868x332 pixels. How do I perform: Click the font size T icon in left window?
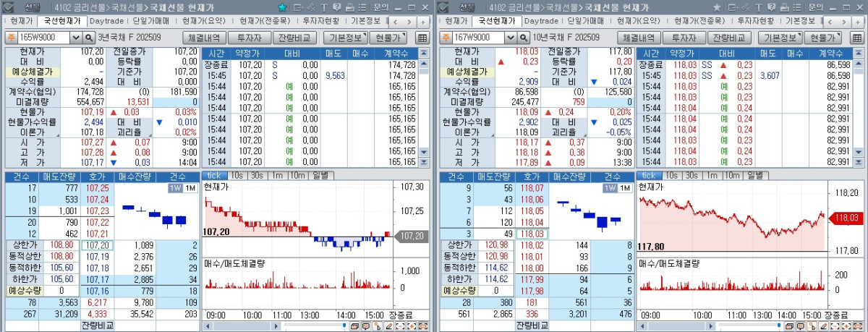[x=324, y=7]
